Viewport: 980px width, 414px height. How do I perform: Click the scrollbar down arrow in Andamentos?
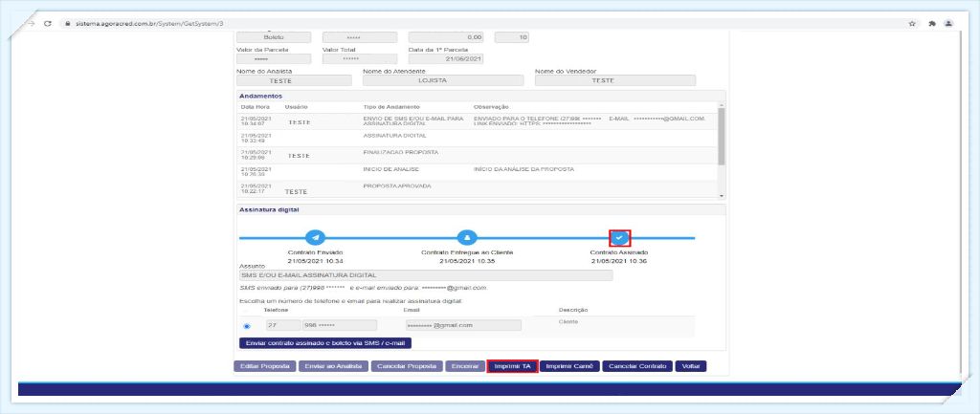pos(722,195)
